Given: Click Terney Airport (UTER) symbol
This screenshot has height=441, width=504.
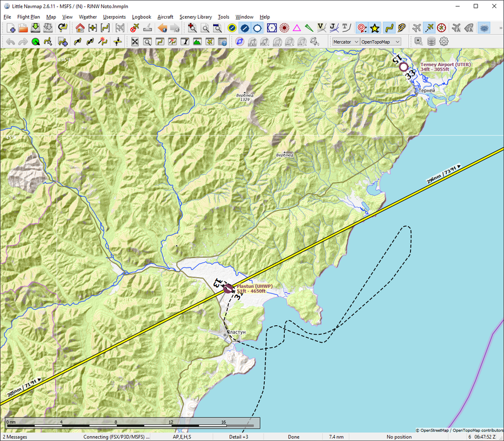Looking at the screenshot, I should pyautogui.click(x=403, y=67).
